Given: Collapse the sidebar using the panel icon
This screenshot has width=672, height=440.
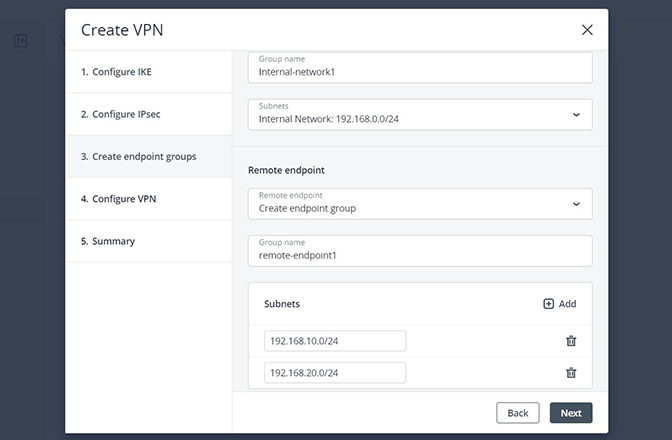Looking at the screenshot, I should (20, 41).
